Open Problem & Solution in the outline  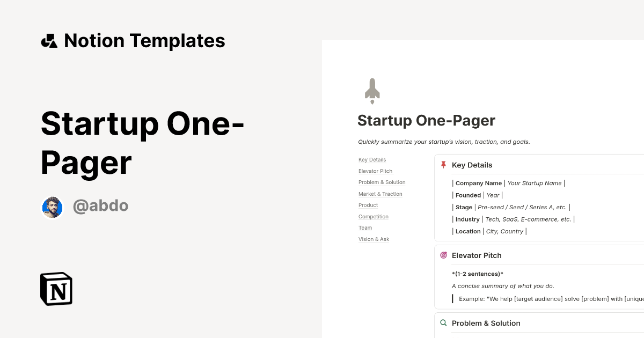pyautogui.click(x=382, y=182)
